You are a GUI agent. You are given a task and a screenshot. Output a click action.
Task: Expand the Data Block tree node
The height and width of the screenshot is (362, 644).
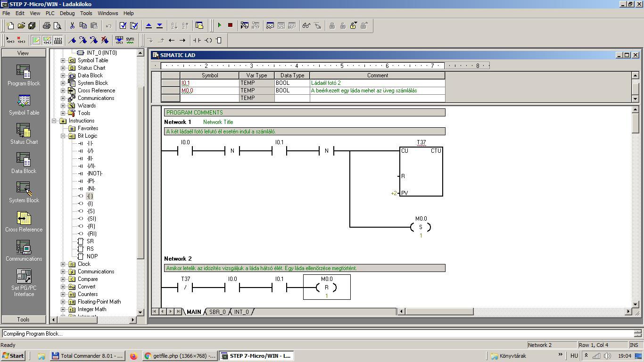click(x=63, y=75)
